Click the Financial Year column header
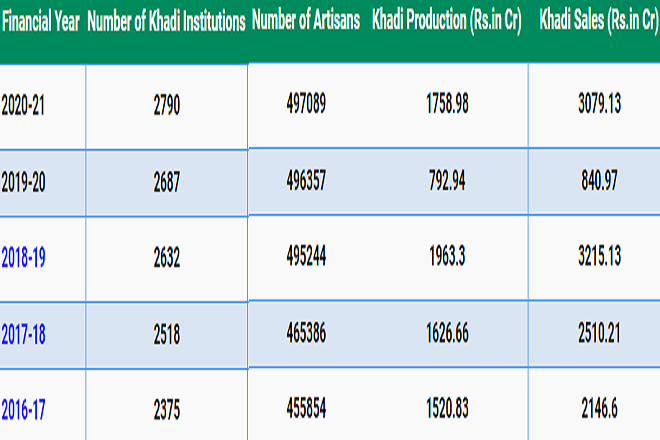The width and height of the screenshot is (660, 440). pos(41,22)
